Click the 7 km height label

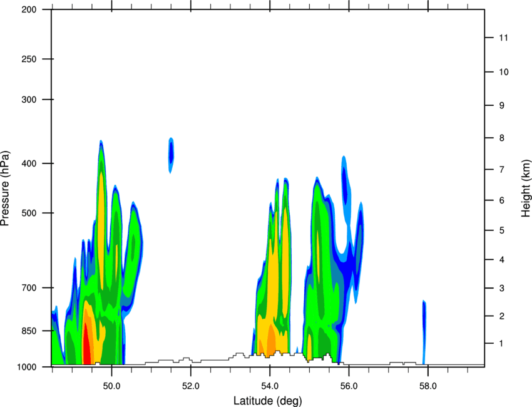pyautogui.click(x=502, y=170)
